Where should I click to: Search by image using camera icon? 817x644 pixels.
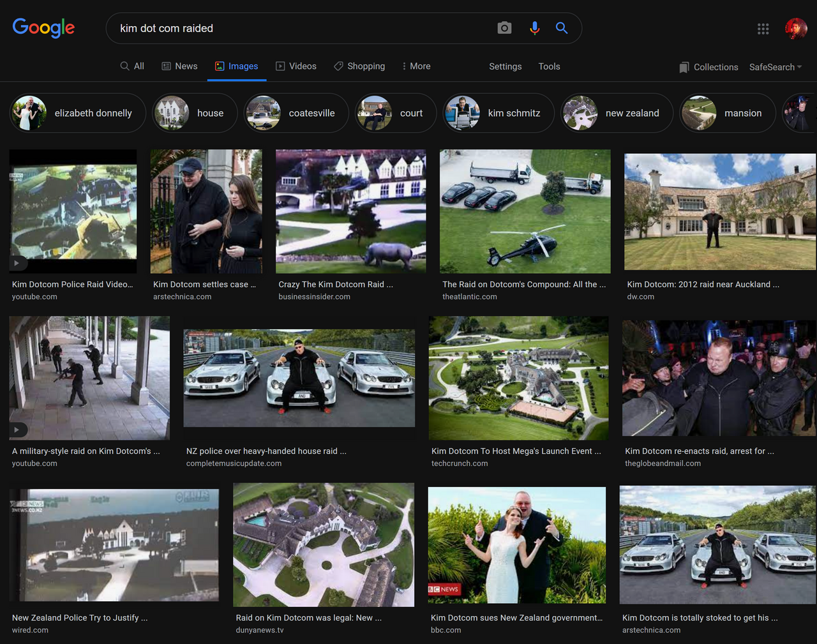[x=504, y=28]
